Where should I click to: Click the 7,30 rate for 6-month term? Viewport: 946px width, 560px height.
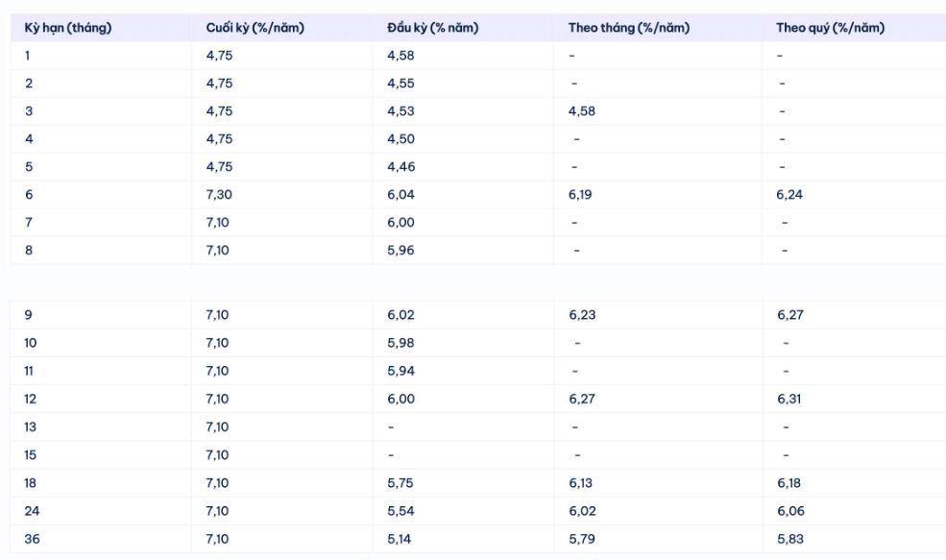click(219, 195)
